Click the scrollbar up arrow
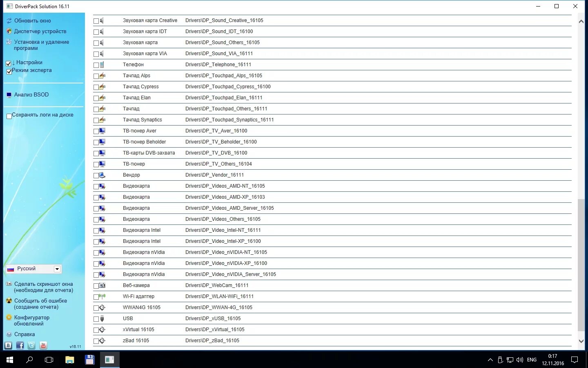This screenshot has width=588, height=368. pos(581,21)
